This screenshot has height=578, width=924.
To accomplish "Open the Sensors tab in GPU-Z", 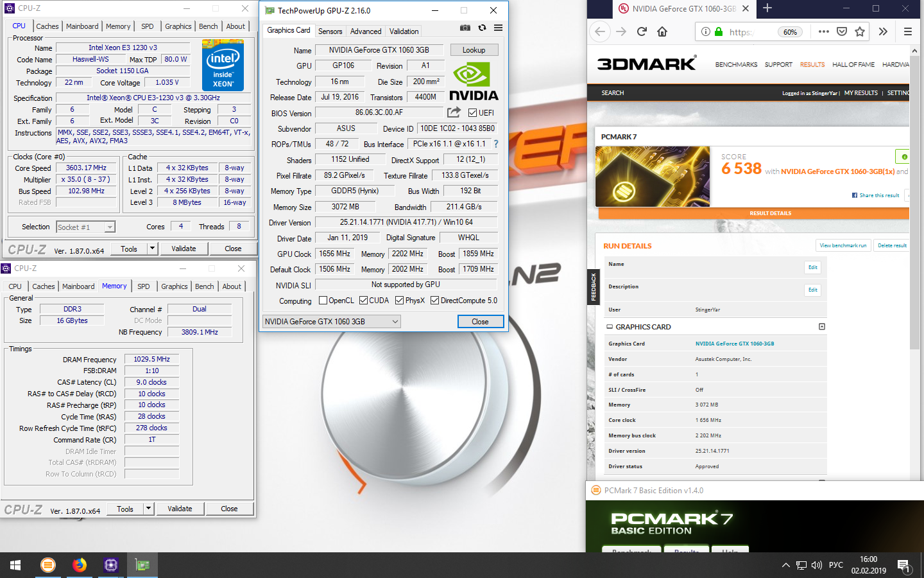I will 330,31.
